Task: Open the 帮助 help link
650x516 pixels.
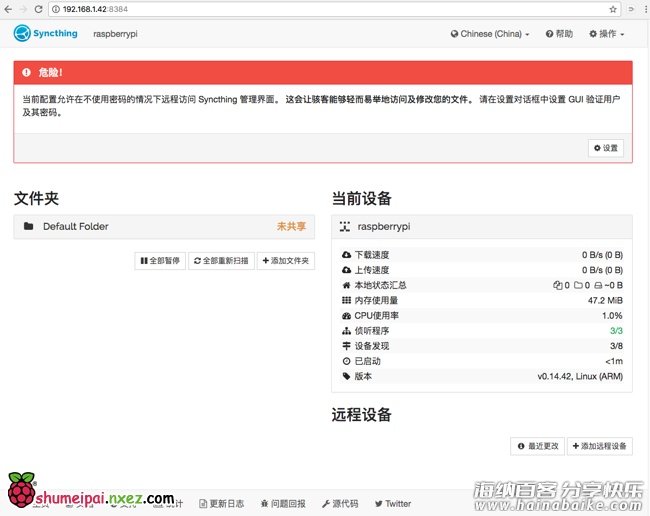Action: click(559, 34)
